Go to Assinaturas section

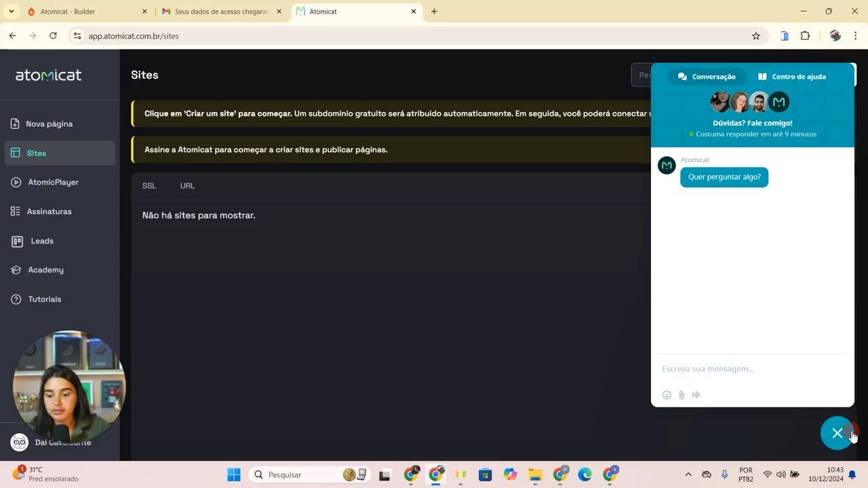tap(41, 211)
